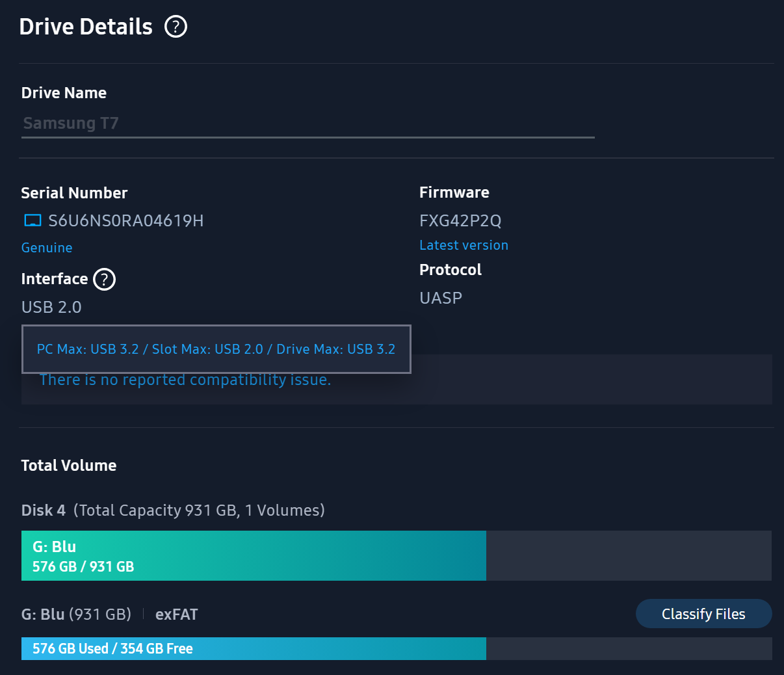Click the USB 2.0 interface value
The width and height of the screenshot is (784, 675).
[x=51, y=307]
